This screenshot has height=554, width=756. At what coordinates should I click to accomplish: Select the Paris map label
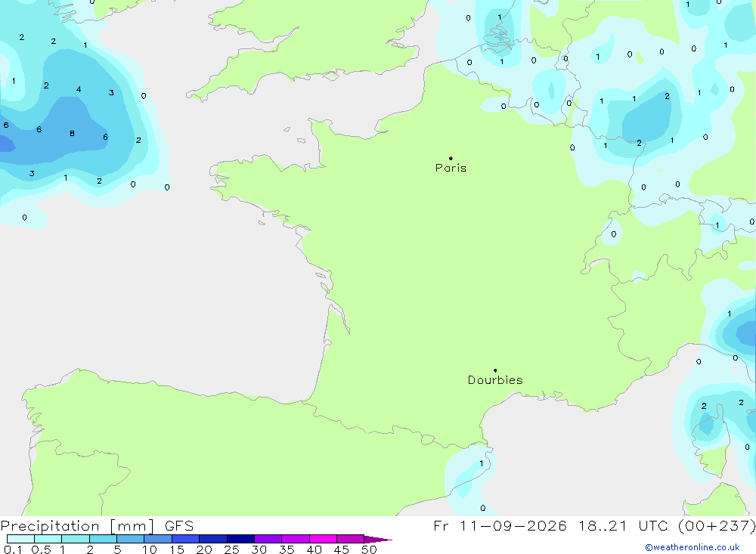coord(451,168)
